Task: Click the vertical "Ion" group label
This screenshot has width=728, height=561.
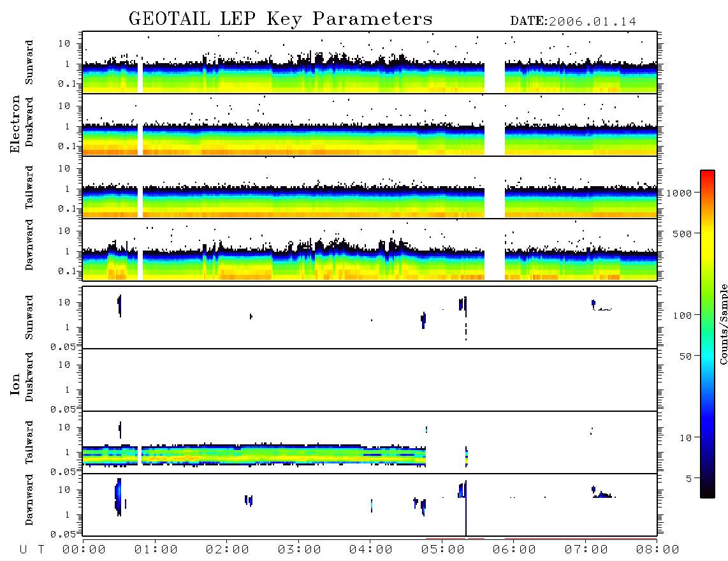Action: (15, 384)
